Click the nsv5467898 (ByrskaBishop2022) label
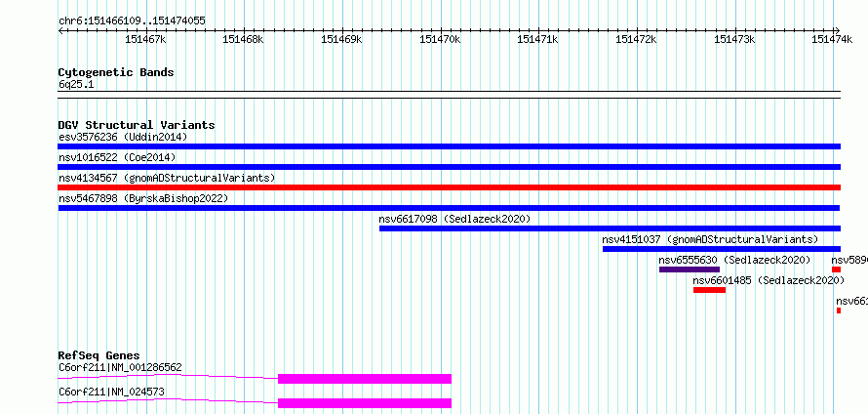 point(142,198)
